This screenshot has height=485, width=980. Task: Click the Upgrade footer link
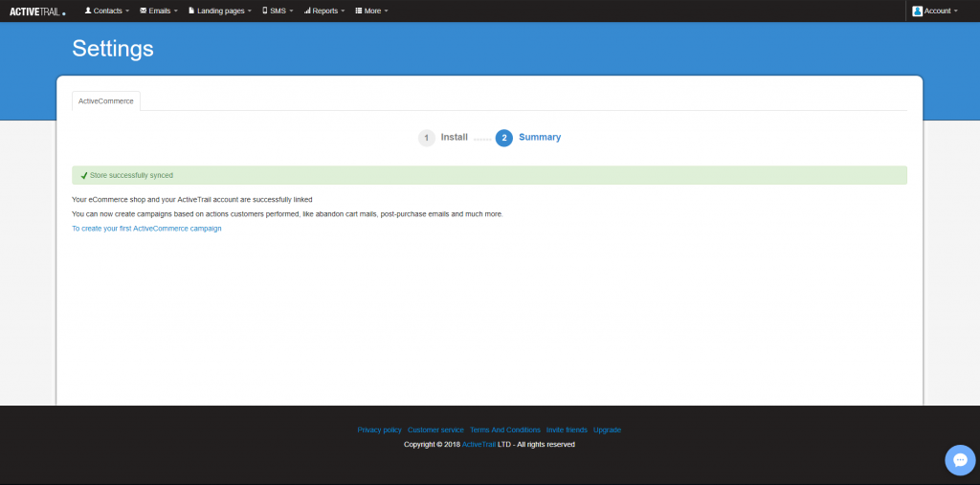[x=607, y=430]
